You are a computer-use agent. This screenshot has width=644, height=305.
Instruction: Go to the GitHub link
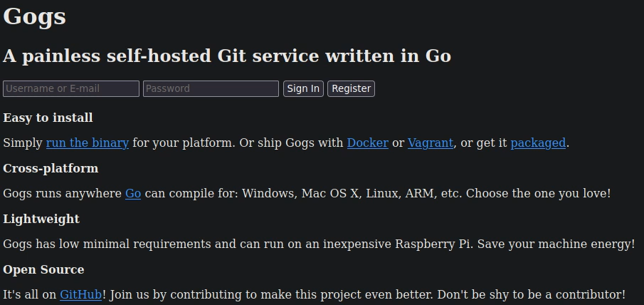click(x=80, y=294)
